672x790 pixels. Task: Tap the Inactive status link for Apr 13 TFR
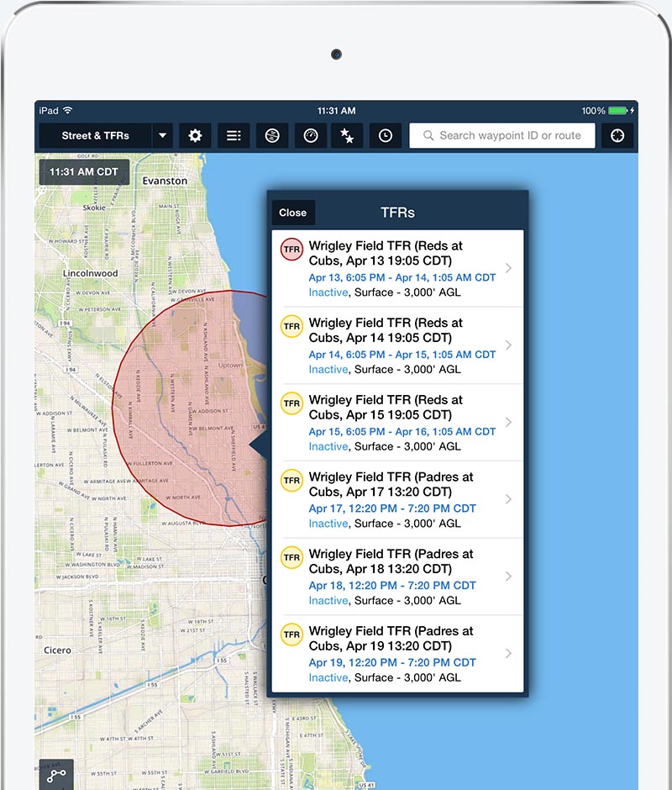pyautogui.click(x=328, y=292)
